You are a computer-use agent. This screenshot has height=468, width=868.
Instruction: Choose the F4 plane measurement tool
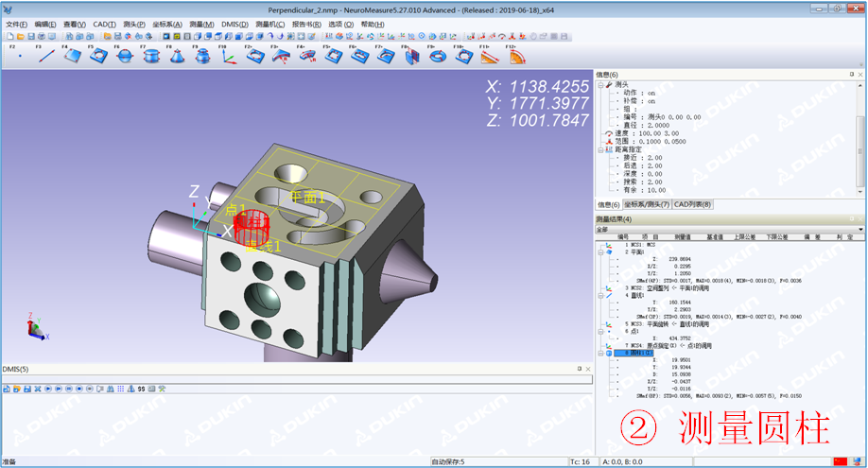pyautogui.click(x=72, y=57)
